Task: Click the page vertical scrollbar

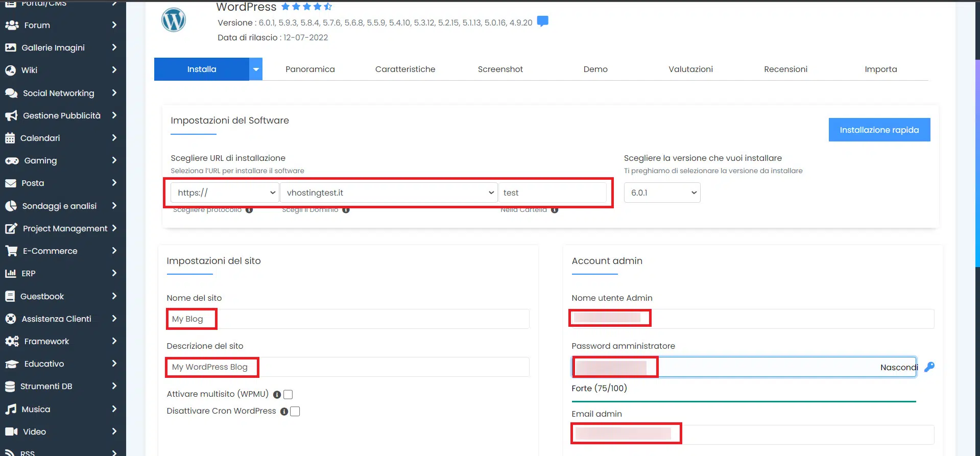Action: coord(977,163)
